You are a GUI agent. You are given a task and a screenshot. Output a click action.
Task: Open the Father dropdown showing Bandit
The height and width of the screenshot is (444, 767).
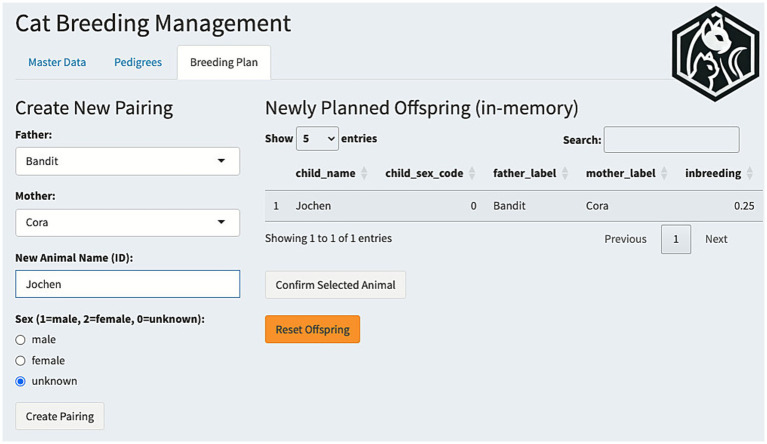tap(127, 161)
